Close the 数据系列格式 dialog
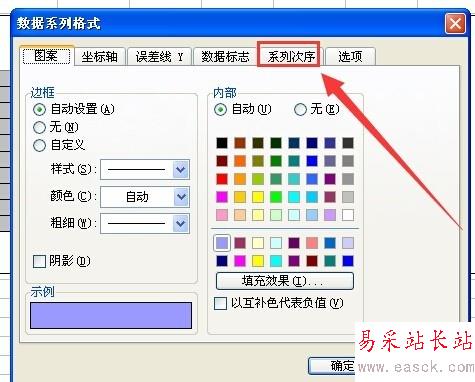 [455, 24]
